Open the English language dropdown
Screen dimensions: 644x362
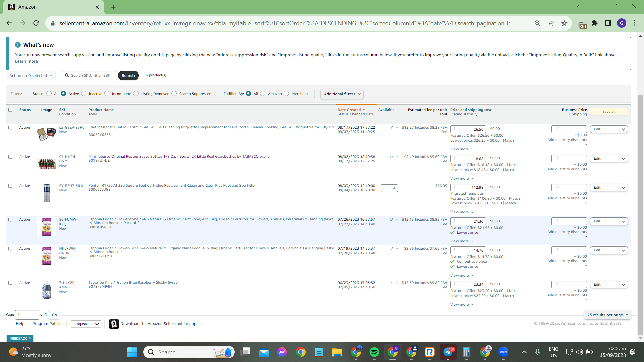86,324
